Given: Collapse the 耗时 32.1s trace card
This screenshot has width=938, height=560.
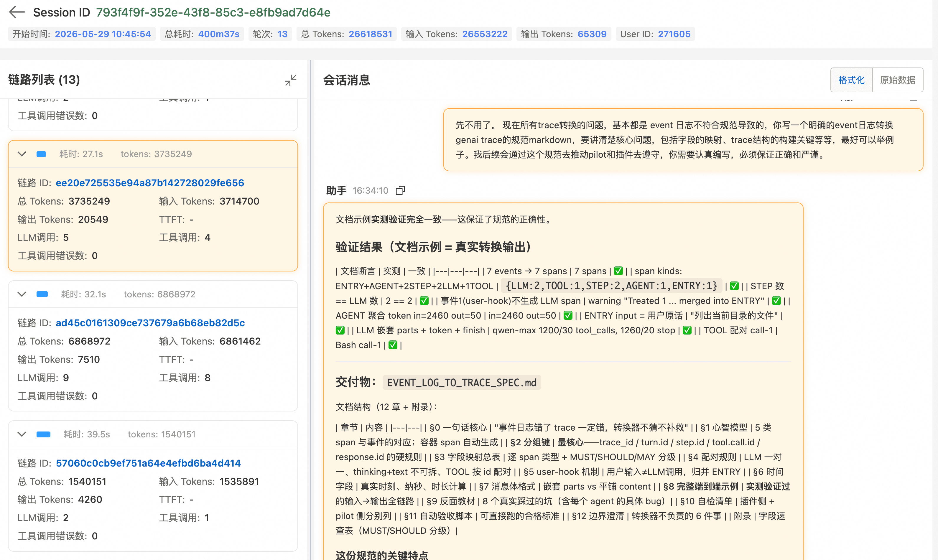Looking at the screenshot, I should click(22, 294).
